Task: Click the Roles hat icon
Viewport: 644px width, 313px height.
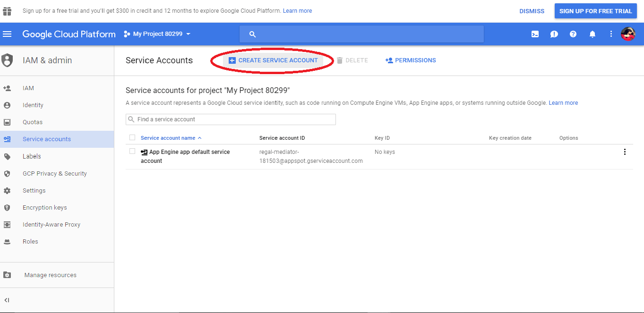Action: [7, 242]
